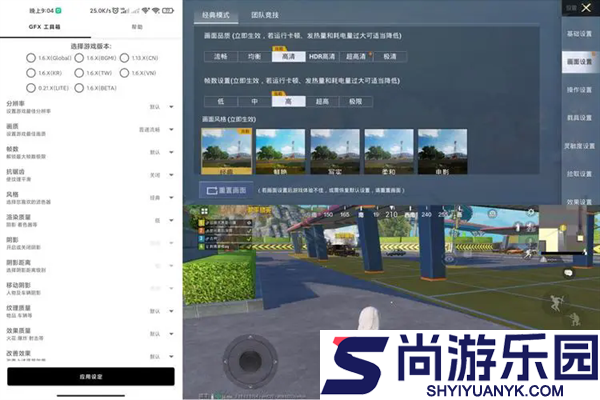Viewport: 600px width, 400px height.
Task: Choose the 电影 movie style thumbnail
Action: (x=442, y=152)
